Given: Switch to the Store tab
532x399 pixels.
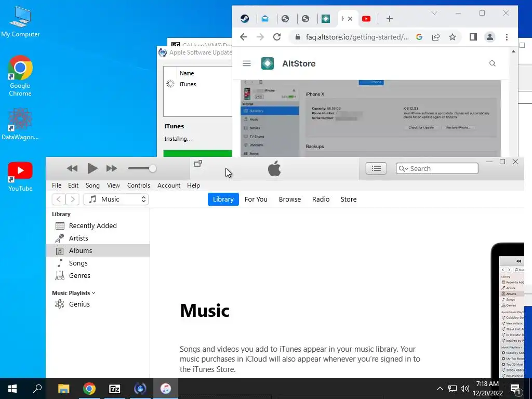Looking at the screenshot, I should click(x=349, y=199).
